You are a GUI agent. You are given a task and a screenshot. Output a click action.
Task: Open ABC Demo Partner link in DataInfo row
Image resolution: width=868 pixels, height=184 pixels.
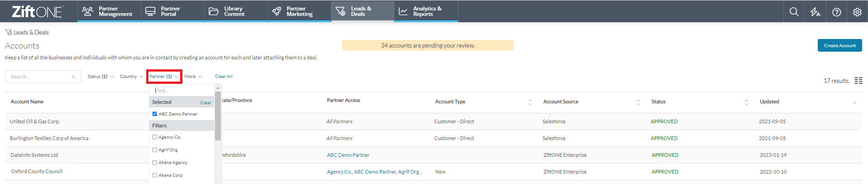click(x=348, y=155)
